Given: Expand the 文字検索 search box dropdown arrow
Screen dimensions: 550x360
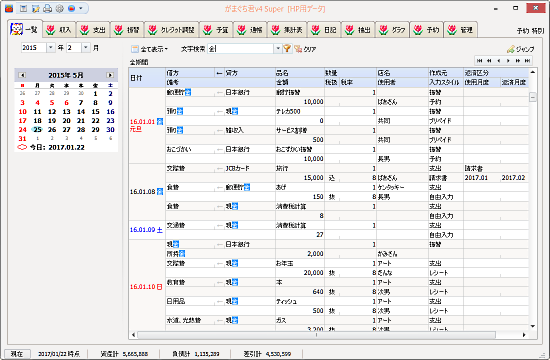Looking at the screenshot, I should coord(278,48).
